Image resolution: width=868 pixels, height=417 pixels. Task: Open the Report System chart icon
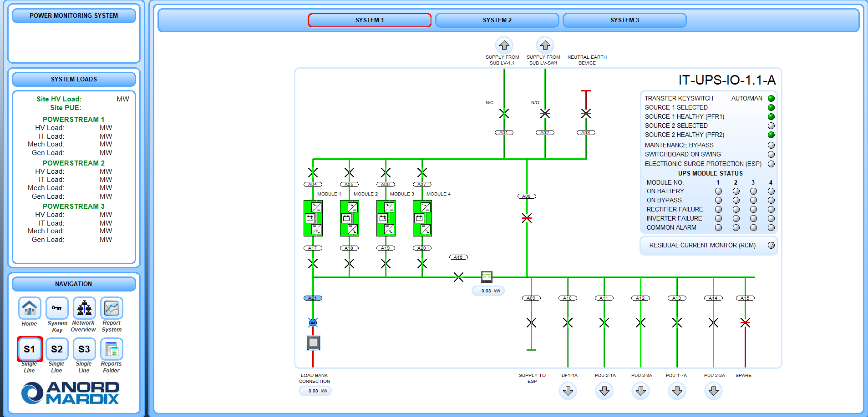(112, 308)
